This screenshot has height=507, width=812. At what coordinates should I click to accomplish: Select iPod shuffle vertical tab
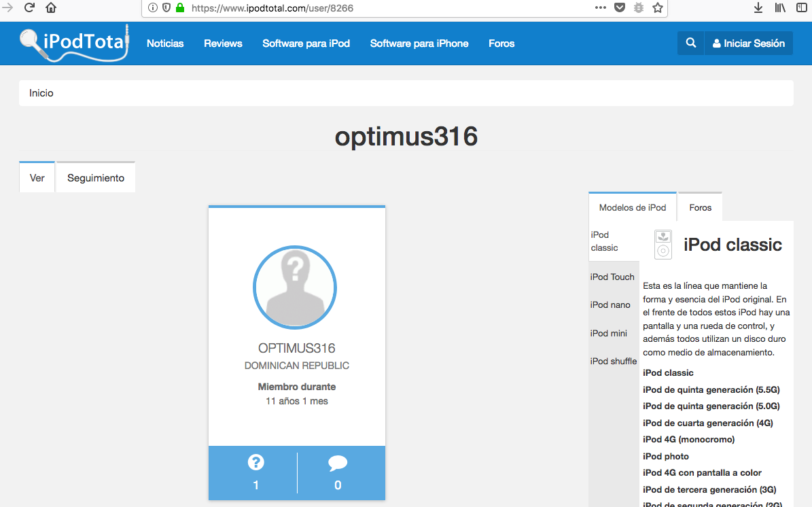click(614, 362)
